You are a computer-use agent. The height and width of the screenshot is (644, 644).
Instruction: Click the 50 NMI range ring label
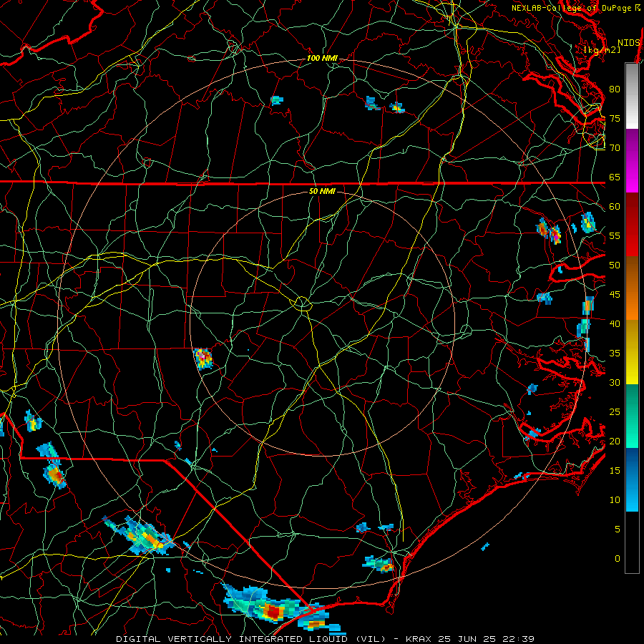click(322, 191)
